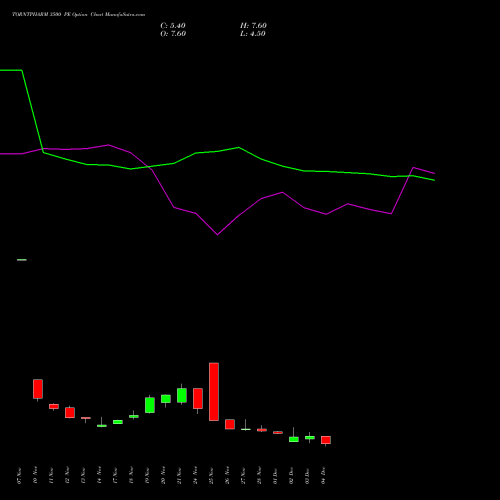Screen dimensions: 500x500
Task: Click the green candlestick above 19 Nov
Action: (150, 405)
